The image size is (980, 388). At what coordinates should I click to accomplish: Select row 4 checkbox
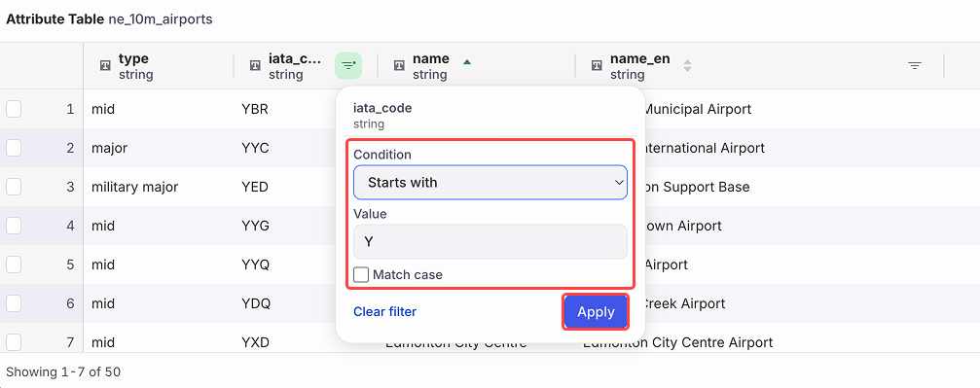[13, 226]
